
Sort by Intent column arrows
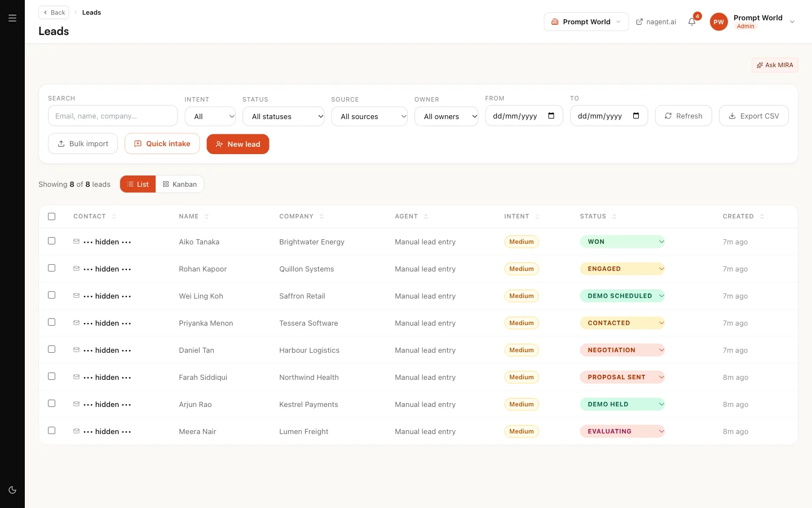coord(537,216)
